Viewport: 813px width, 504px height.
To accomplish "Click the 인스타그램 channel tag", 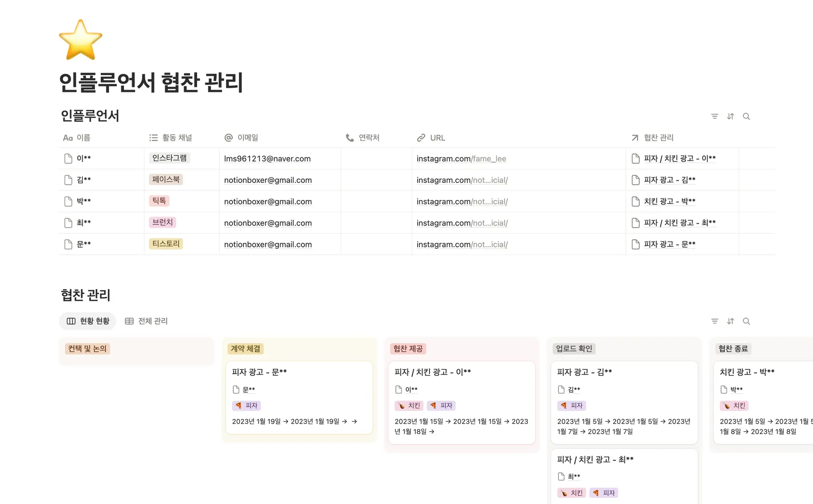I will 170,158.
